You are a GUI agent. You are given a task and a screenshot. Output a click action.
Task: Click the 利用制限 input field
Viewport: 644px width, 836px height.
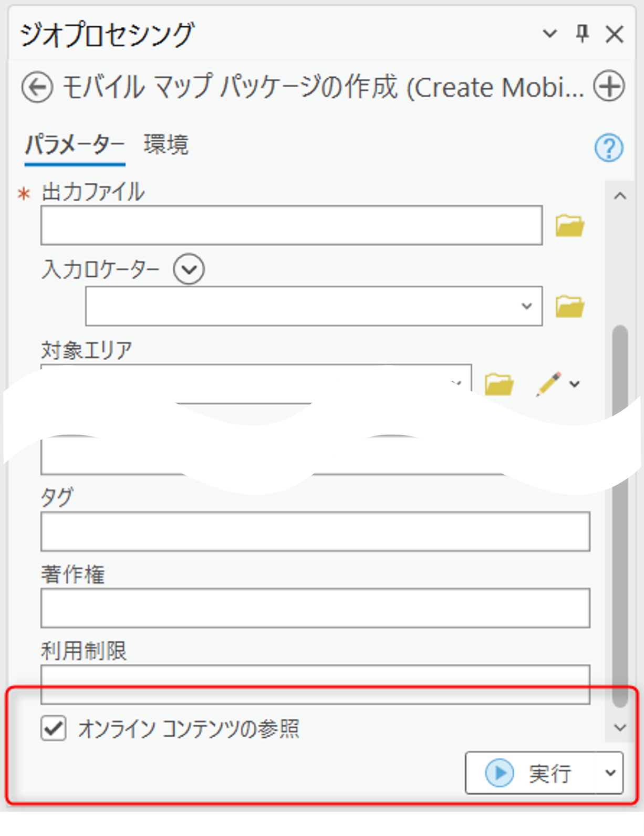(x=315, y=684)
